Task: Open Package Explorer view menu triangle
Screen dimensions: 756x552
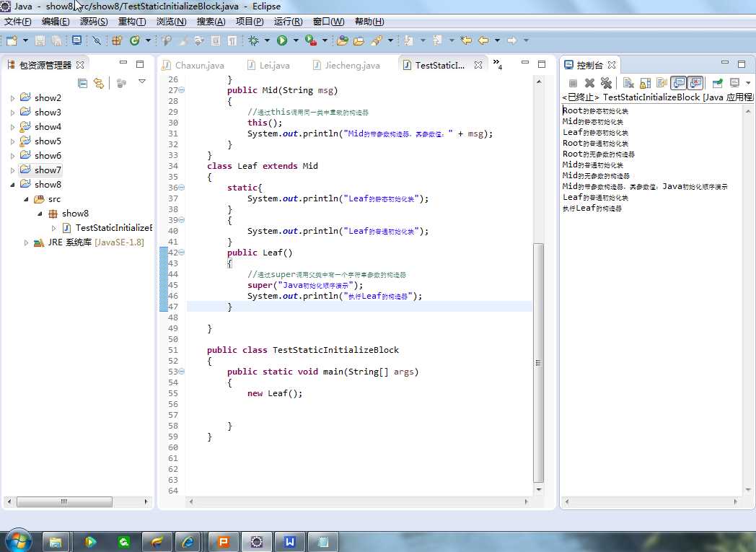Action: click(x=141, y=82)
